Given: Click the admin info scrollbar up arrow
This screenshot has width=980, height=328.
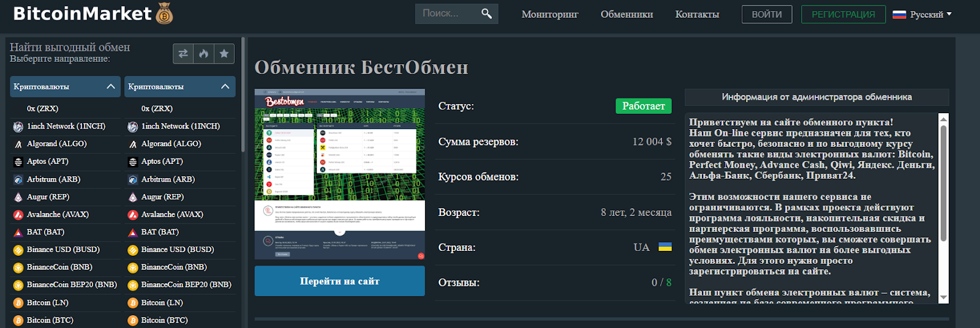Looking at the screenshot, I should [943, 118].
